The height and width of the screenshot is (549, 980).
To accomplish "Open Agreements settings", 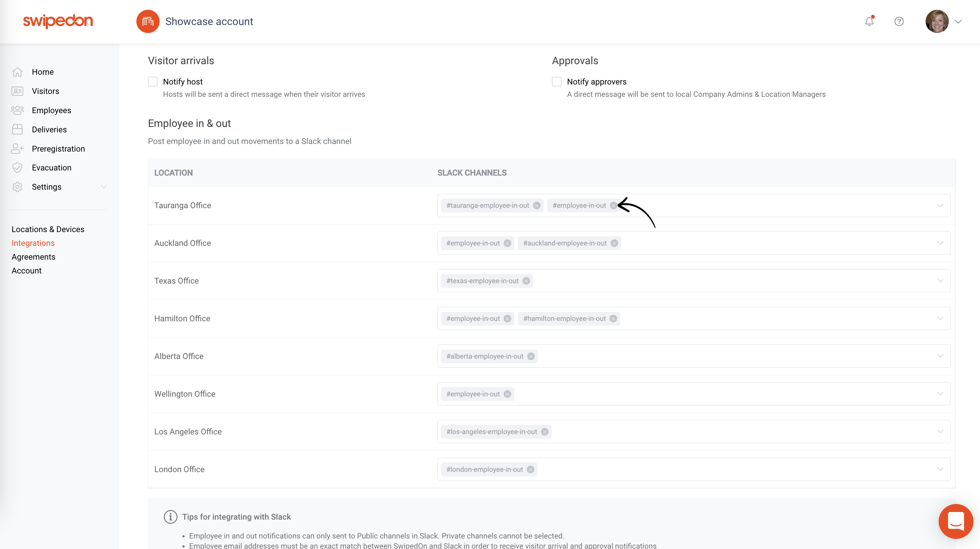I will (x=33, y=257).
